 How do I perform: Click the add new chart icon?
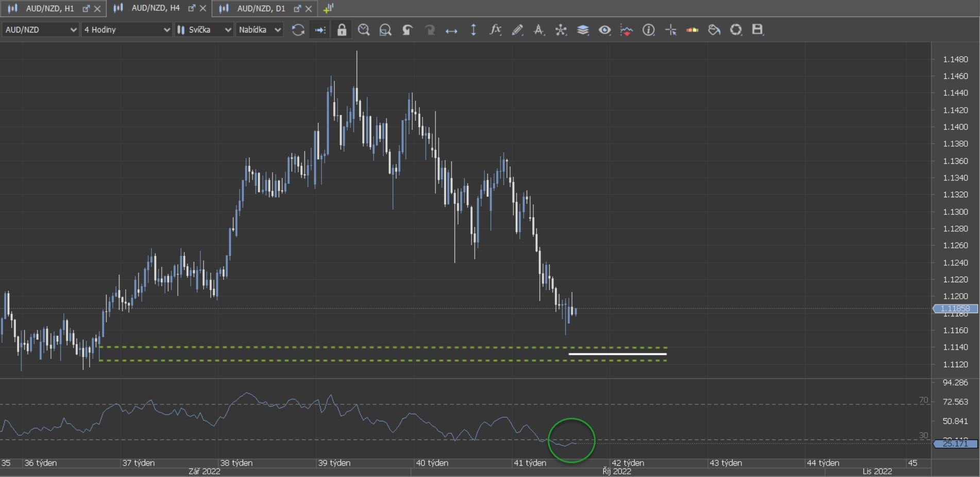328,8
